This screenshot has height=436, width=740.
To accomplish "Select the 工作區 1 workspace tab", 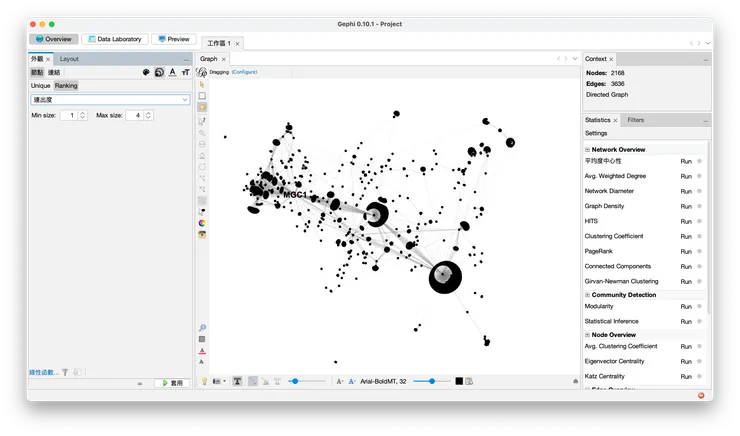I will pos(219,43).
